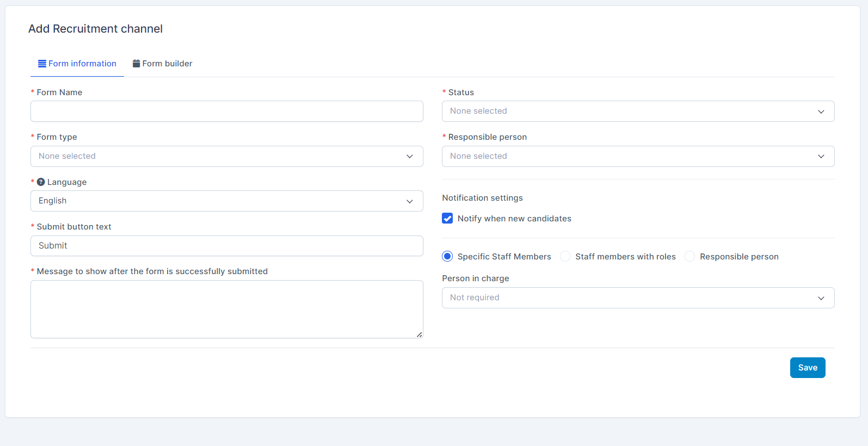The image size is (868, 446).
Task: Select Specific Staff Members radio option
Action: [x=447, y=257]
